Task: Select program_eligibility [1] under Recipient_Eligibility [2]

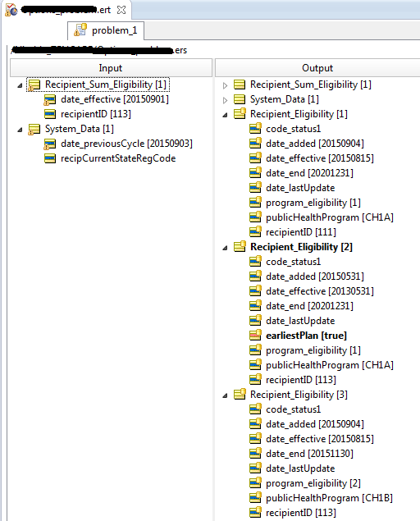Action: pyautogui.click(x=313, y=350)
